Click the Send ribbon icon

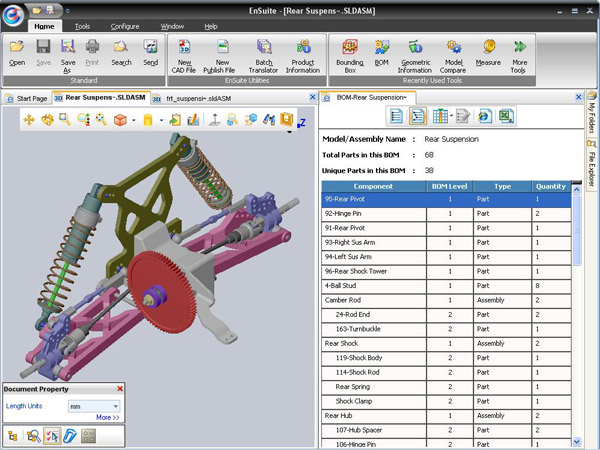150,53
